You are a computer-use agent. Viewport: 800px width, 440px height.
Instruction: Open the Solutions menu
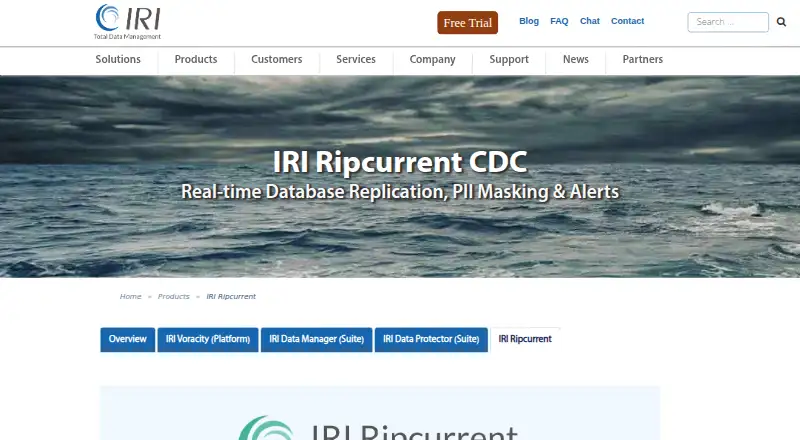(118, 59)
